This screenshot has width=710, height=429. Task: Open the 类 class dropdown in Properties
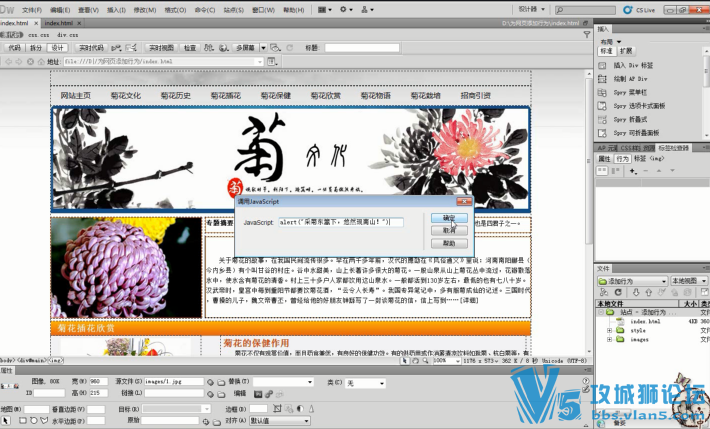click(x=365, y=383)
